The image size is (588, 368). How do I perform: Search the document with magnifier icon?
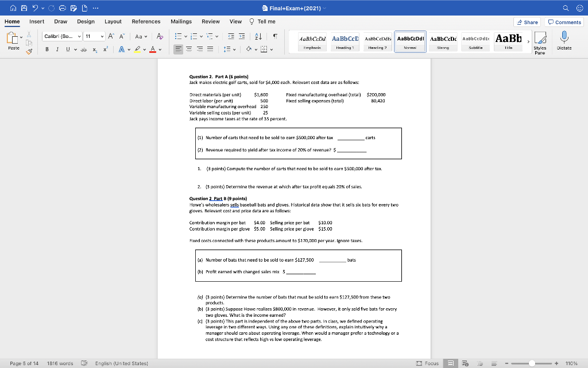(x=566, y=8)
